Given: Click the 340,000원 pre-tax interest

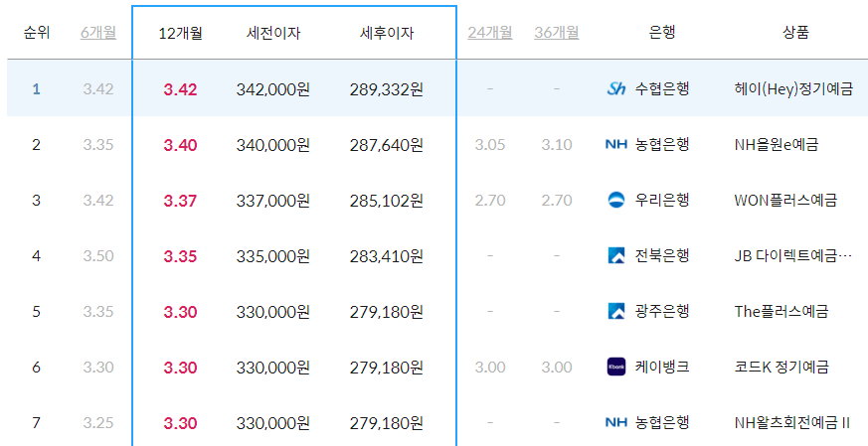Looking at the screenshot, I should pyautogui.click(x=272, y=146).
